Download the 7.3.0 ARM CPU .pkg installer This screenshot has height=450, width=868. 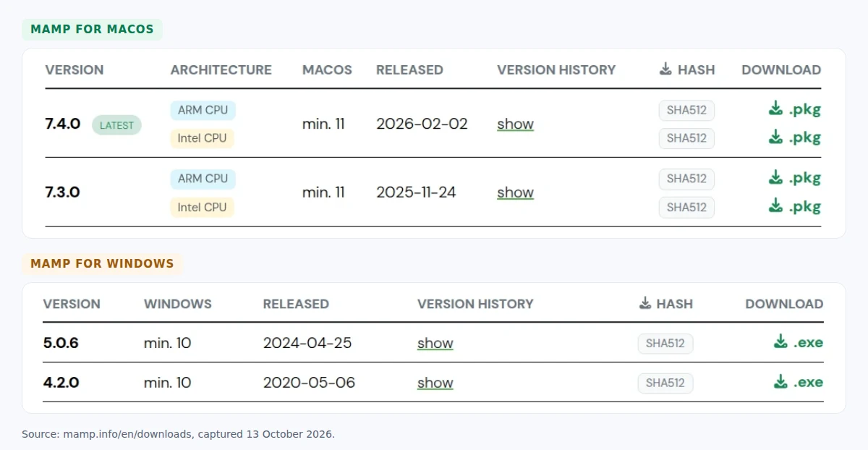click(x=794, y=178)
